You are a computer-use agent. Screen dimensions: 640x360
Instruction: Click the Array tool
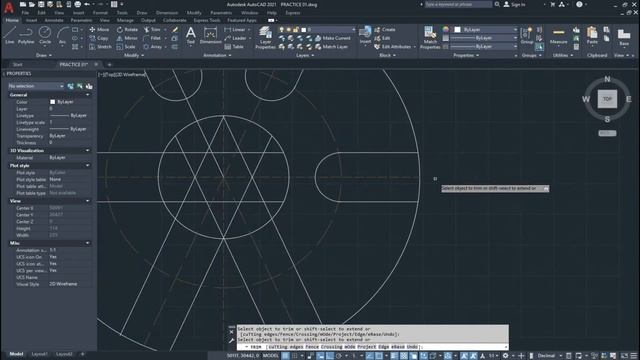tap(153, 47)
